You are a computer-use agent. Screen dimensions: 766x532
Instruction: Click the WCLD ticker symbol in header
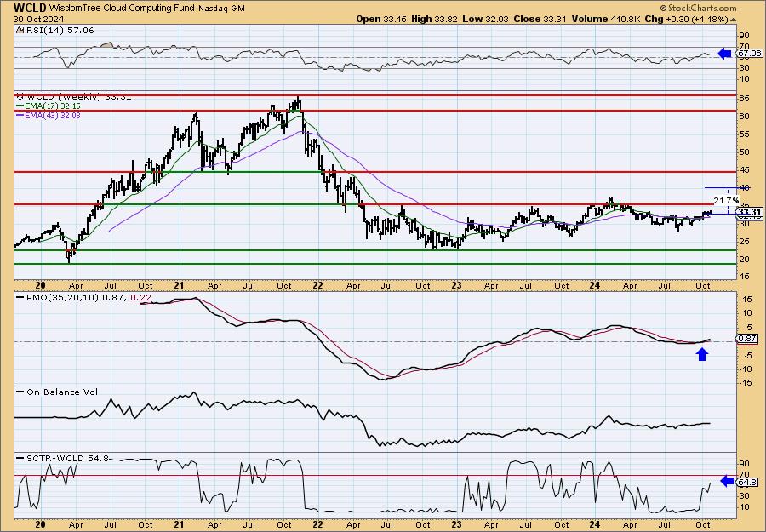31,8
